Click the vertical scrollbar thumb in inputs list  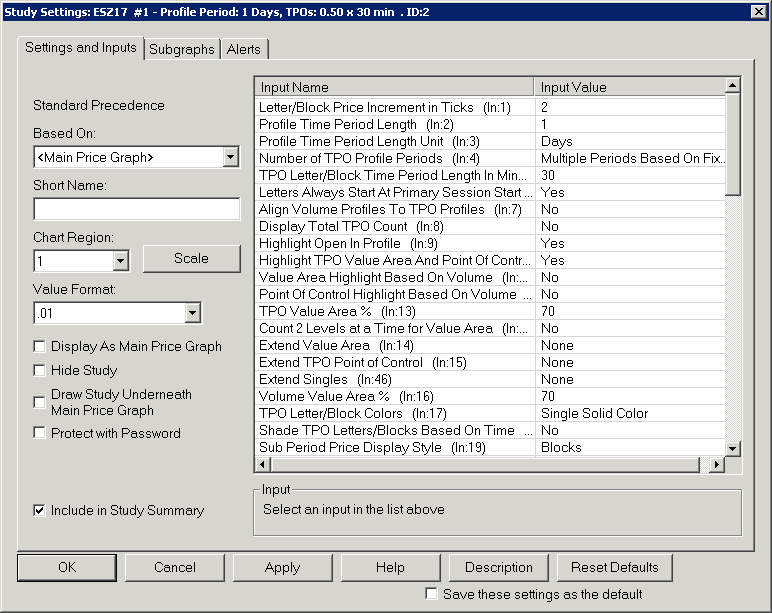[733, 145]
